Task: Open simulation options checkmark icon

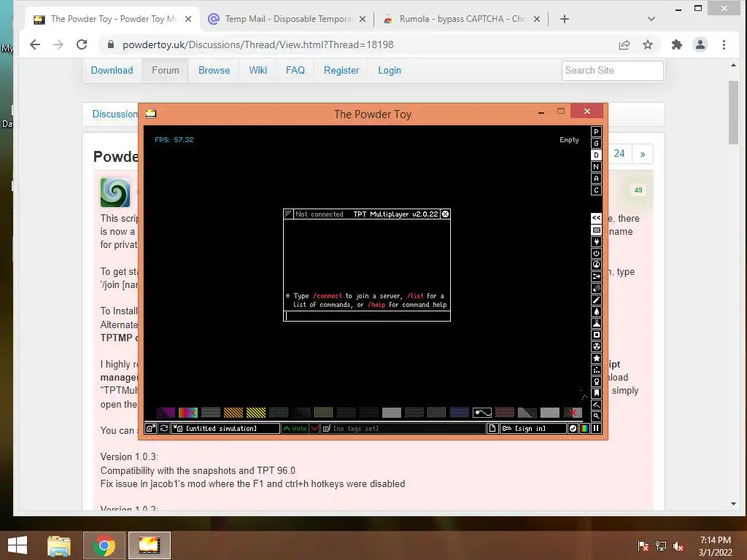Action: (x=573, y=429)
